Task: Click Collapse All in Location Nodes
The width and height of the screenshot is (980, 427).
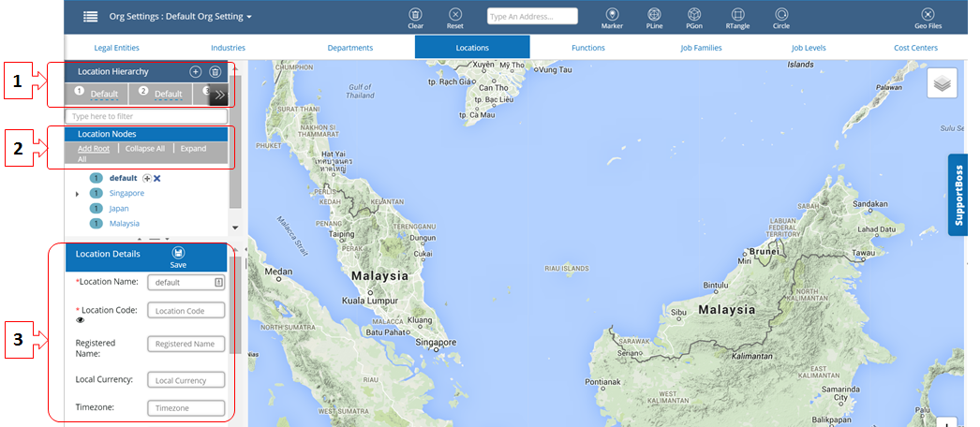Action: tap(145, 149)
